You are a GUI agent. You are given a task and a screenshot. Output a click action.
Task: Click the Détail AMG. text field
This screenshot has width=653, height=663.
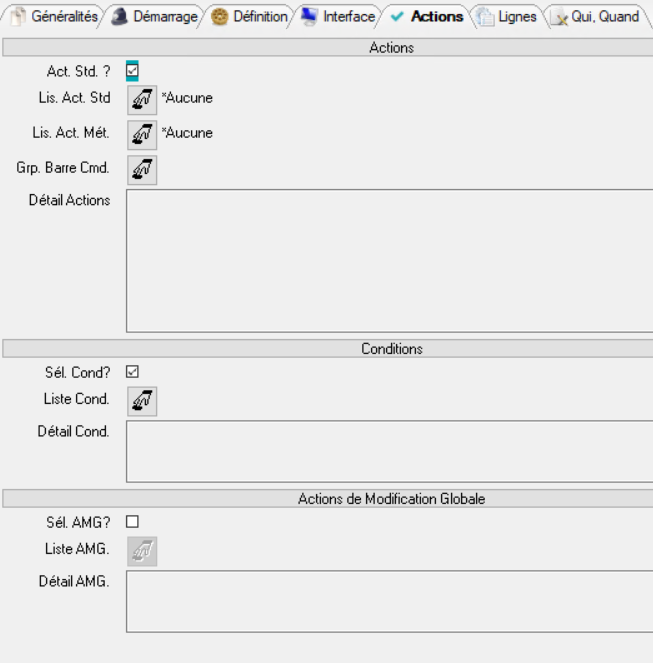click(x=388, y=601)
